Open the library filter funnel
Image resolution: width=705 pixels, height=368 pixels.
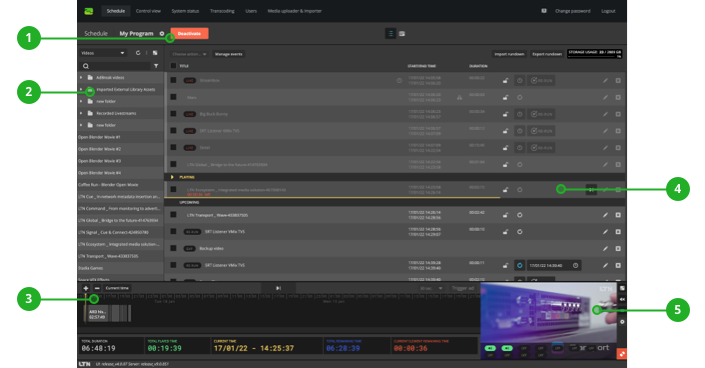coord(156,66)
